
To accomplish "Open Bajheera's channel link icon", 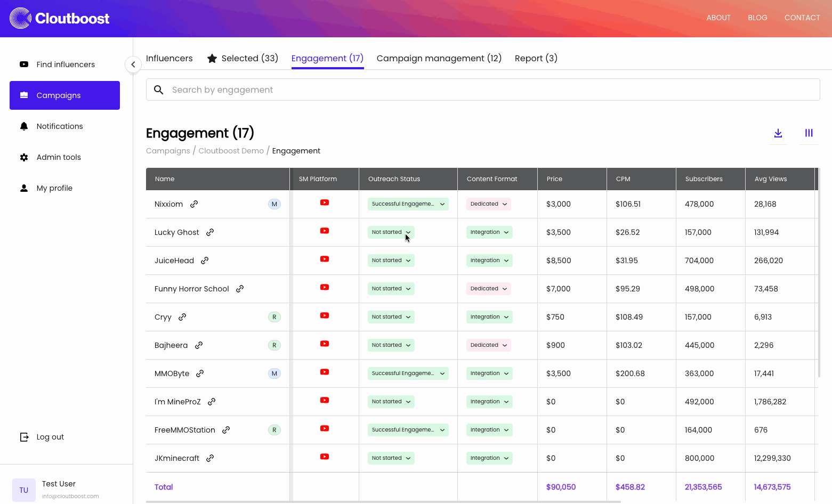I will pyautogui.click(x=199, y=345).
